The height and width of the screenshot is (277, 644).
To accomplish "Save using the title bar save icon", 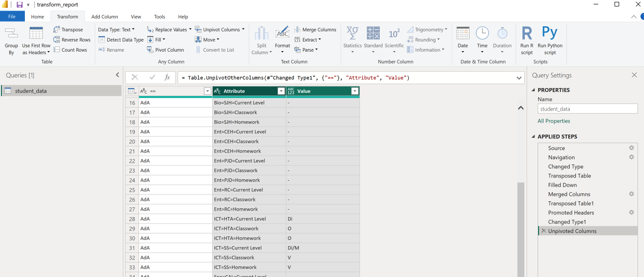I will pyautogui.click(x=19, y=5).
